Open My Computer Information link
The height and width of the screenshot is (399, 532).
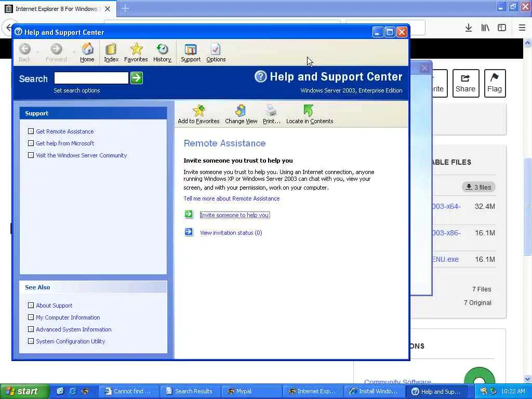tap(68, 317)
